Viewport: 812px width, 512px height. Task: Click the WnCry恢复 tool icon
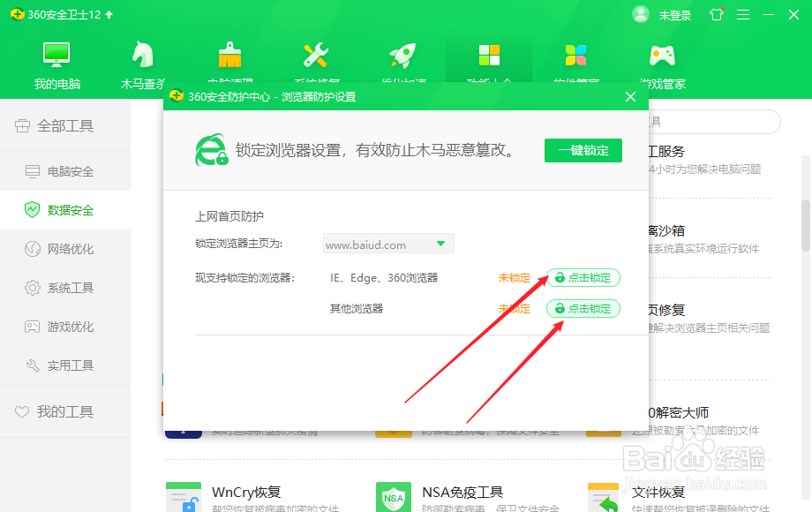(184, 498)
